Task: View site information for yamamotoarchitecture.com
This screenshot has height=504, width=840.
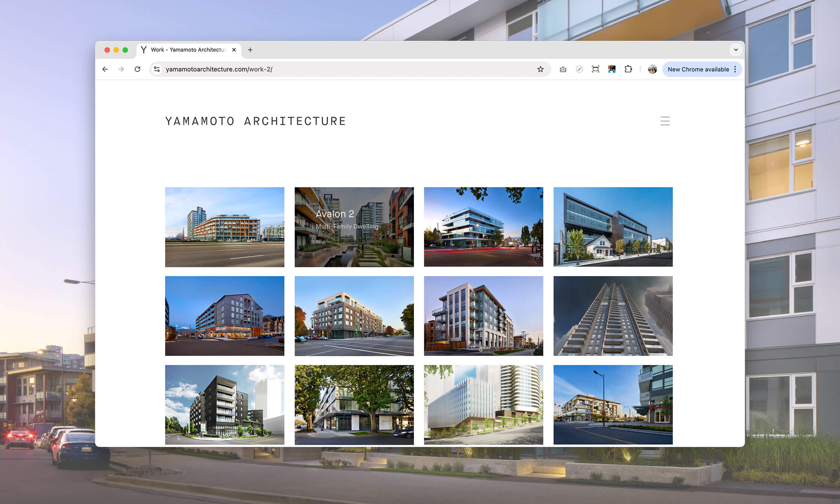Action: pos(157,69)
